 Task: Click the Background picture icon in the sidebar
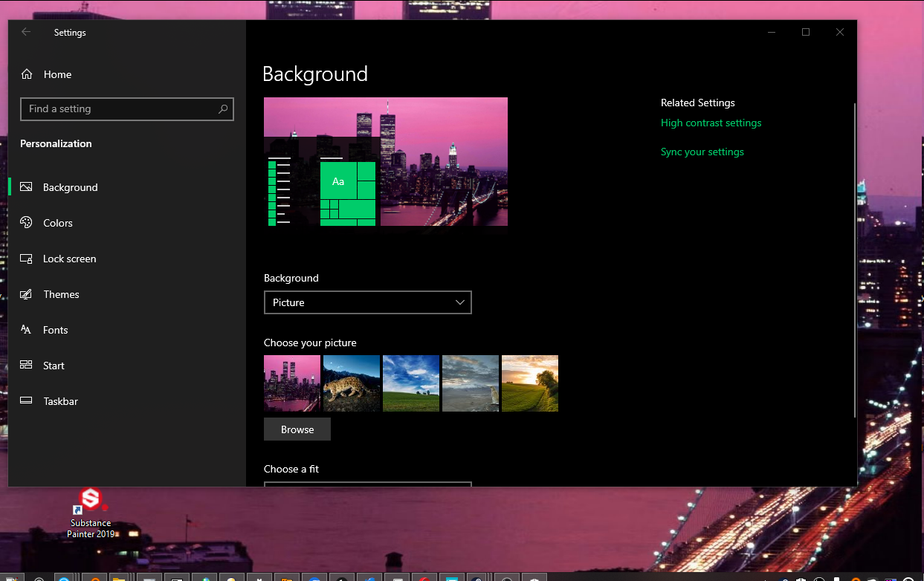pos(26,187)
